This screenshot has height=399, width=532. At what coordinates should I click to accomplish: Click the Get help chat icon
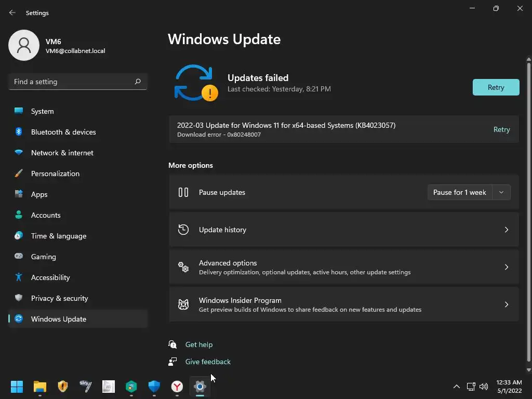172,344
